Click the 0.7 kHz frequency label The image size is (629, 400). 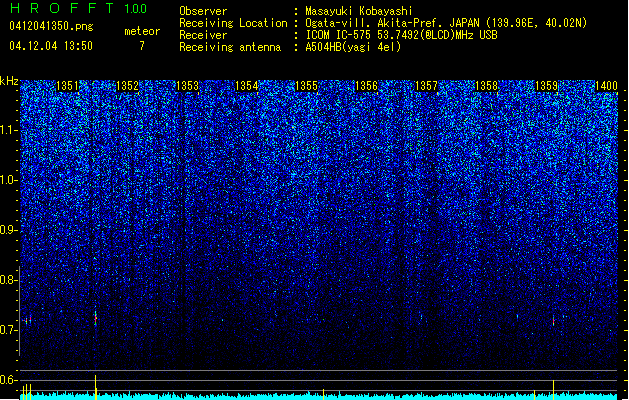[8, 330]
